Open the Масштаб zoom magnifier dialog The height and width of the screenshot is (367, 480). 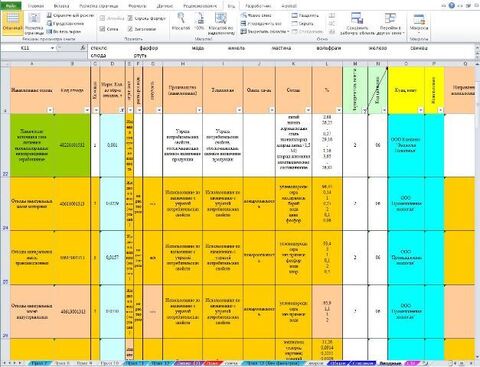pyautogui.click(x=181, y=22)
